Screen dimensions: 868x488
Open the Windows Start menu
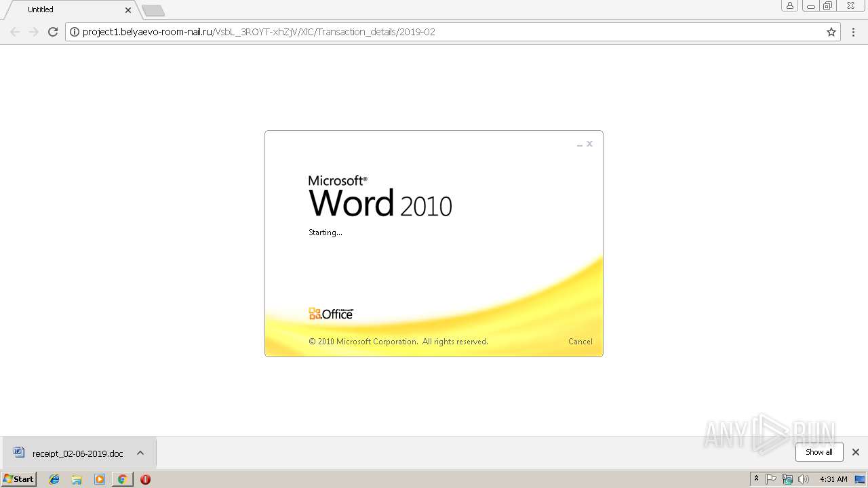tap(19, 479)
